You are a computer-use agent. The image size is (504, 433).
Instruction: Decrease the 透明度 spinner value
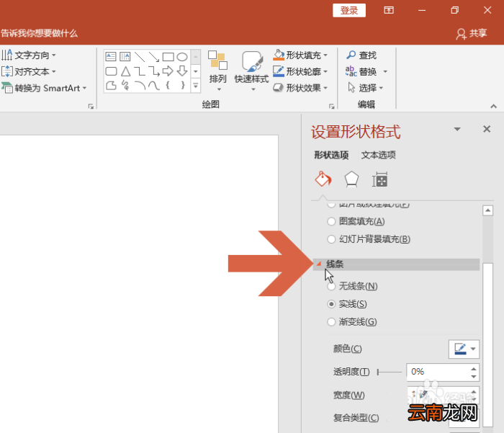tap(474, 376)
